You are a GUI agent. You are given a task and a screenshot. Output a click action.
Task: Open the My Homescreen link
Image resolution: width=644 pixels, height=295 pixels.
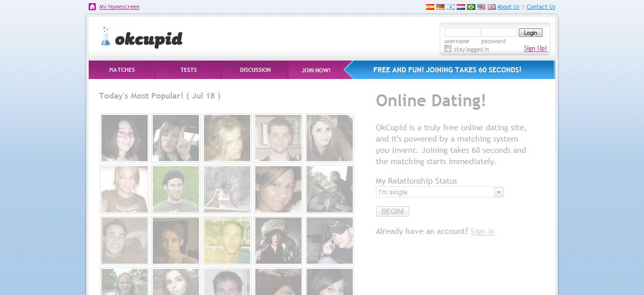click(x=119, y=7)
